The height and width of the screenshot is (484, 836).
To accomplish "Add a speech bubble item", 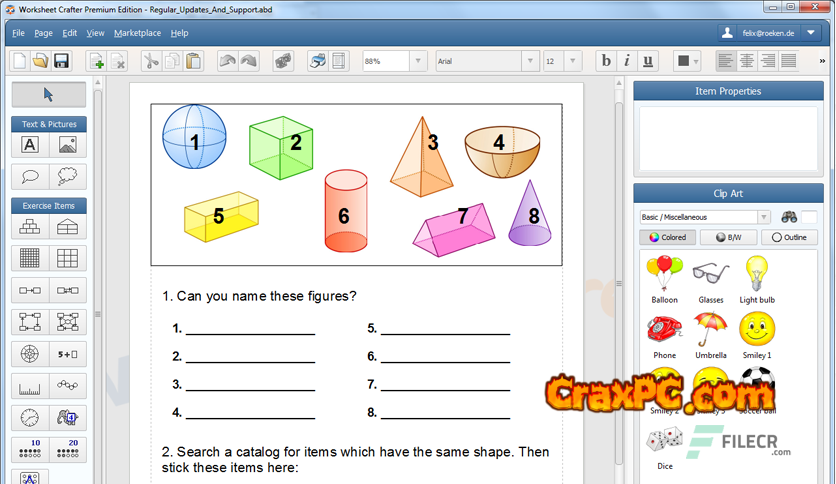I will tap(30, 177).
